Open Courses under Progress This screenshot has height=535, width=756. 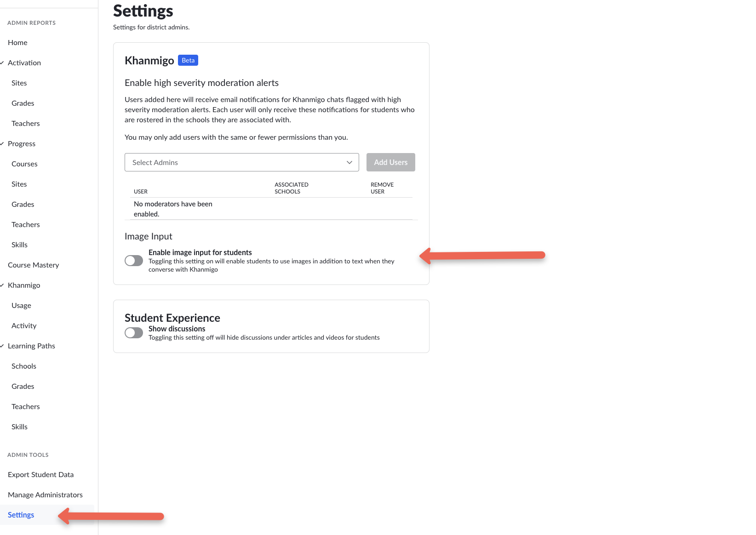click(x=25, y=164)
